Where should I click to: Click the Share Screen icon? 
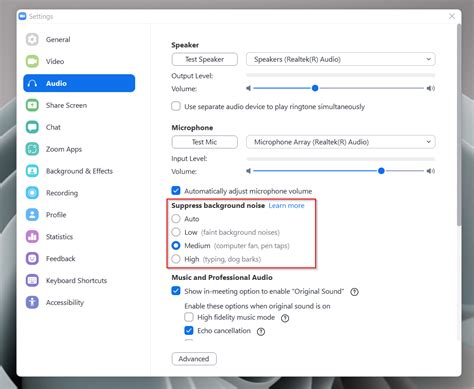point(32,105)
